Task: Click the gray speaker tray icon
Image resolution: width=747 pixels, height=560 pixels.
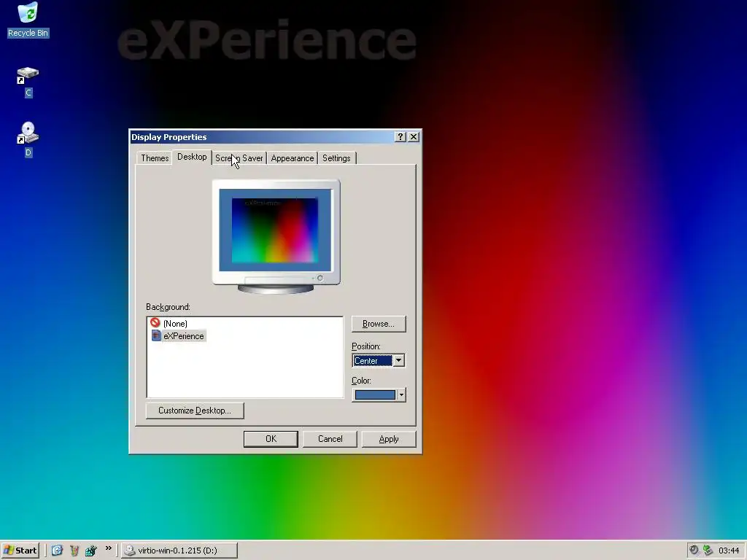Action: (694, 550)
